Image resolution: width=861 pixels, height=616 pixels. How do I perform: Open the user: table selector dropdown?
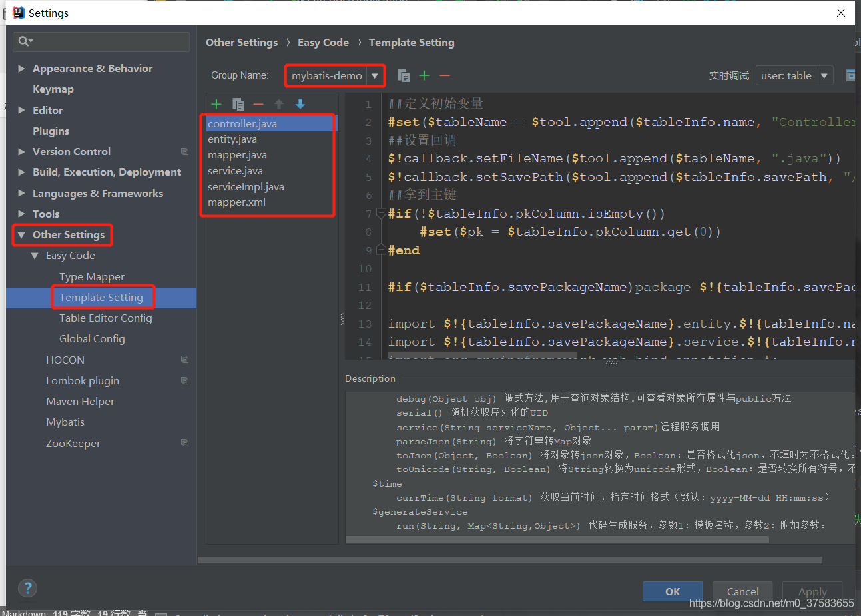click(x=824, y=75)
